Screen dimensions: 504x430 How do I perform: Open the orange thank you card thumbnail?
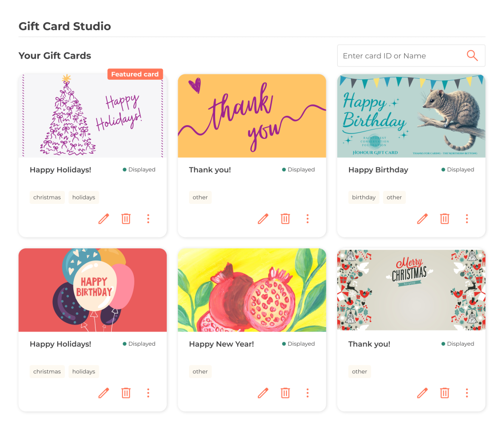point(252,116)
